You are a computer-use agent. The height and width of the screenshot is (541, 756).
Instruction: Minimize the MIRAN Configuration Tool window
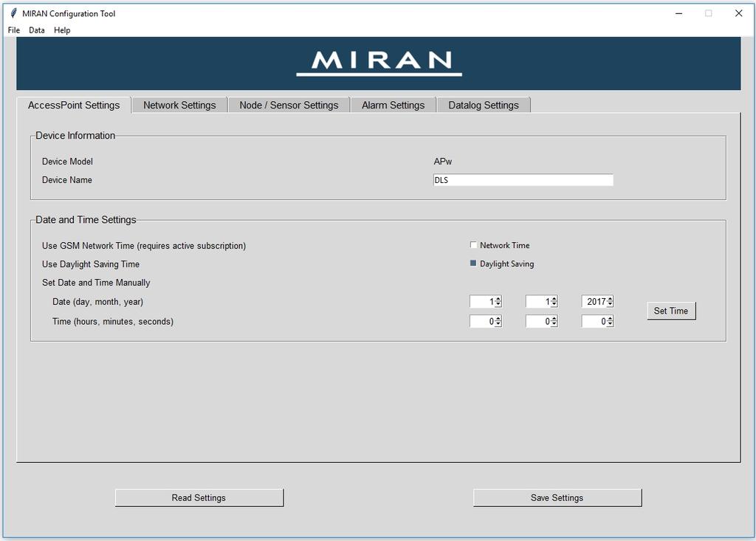pyautogui.click(x=679, y=13)
